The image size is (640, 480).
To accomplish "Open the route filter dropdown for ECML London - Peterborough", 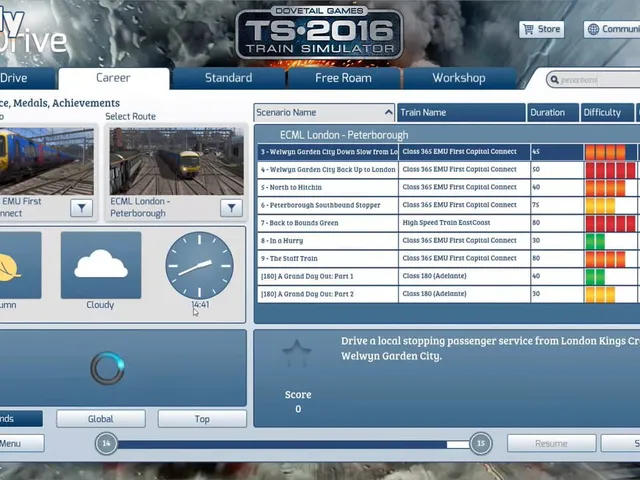I will 231,208.
